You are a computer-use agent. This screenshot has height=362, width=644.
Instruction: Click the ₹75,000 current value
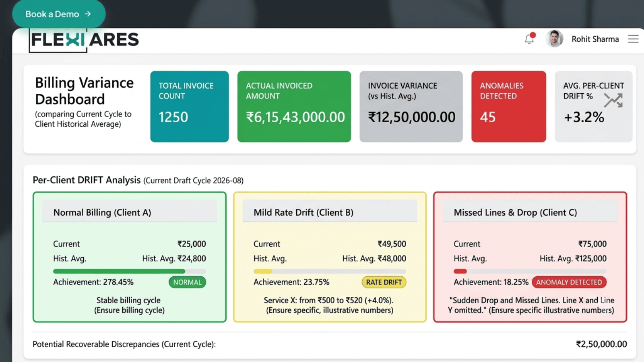(592, 244)
